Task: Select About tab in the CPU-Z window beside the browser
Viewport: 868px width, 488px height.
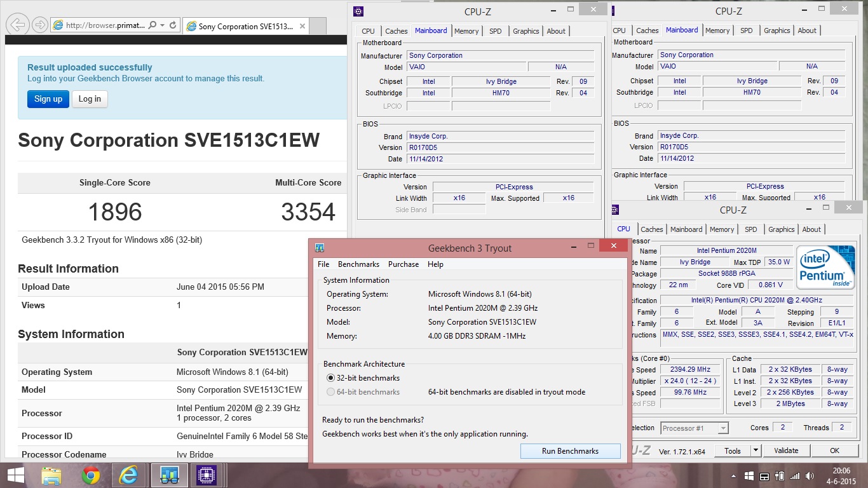Action: [x=556, y=31]
